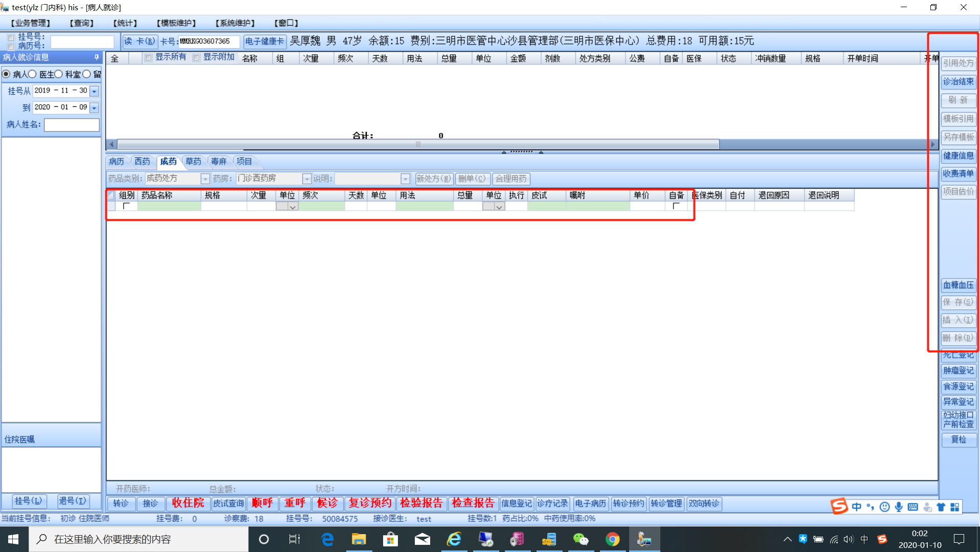The image size is (980, 552).
Task: Click the horizontal scrollbar of prescription list
Action: pyautogui.click(x=418, y=145)
